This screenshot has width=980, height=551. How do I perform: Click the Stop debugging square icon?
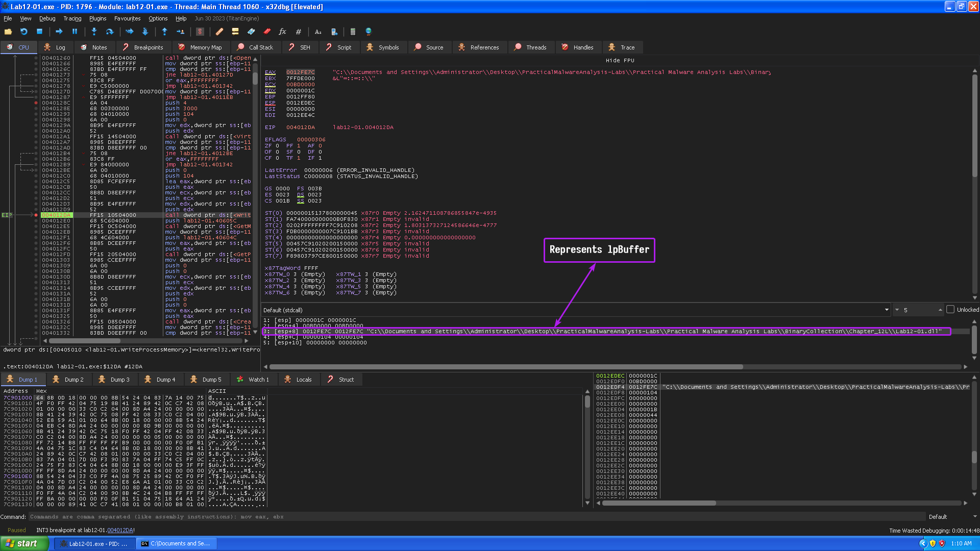(x=40, y=32)
